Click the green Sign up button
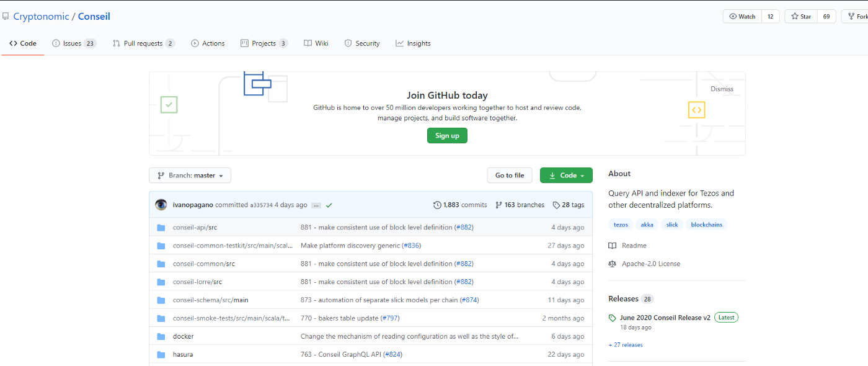 [447, 136]
